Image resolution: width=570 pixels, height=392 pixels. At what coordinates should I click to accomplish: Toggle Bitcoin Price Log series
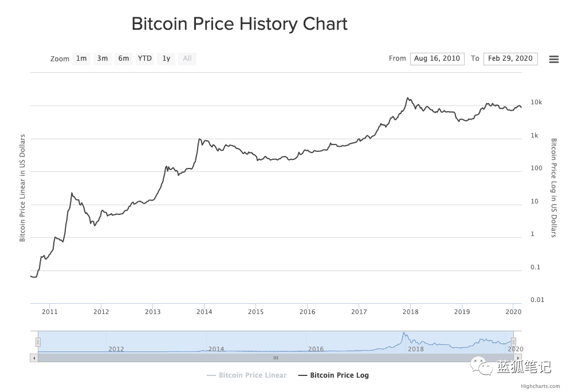pos(333,375)
